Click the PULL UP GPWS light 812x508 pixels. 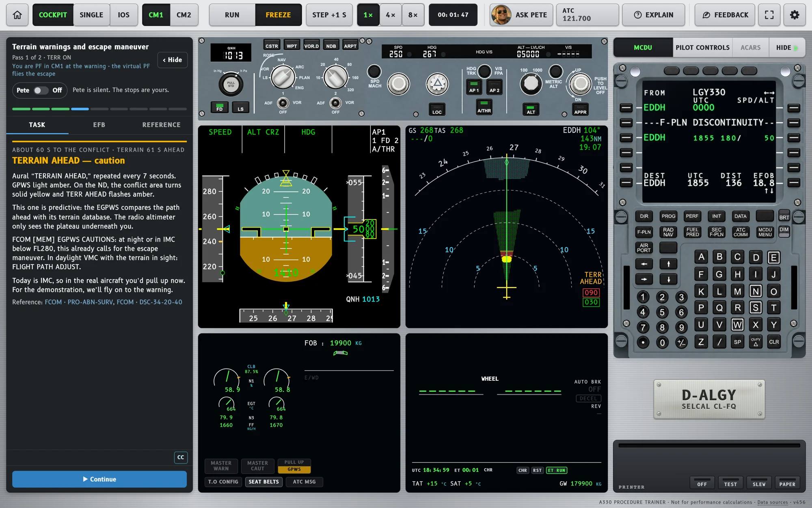[x=294, y=466]
